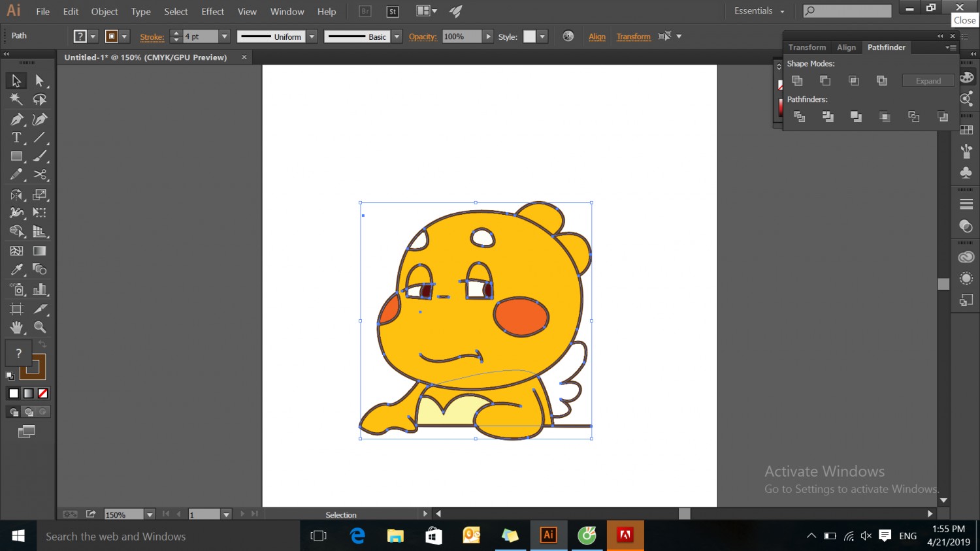This screenshot has height=551, width=980.
Task: Click the Expand button in Pathfinder
Action: 928,81
